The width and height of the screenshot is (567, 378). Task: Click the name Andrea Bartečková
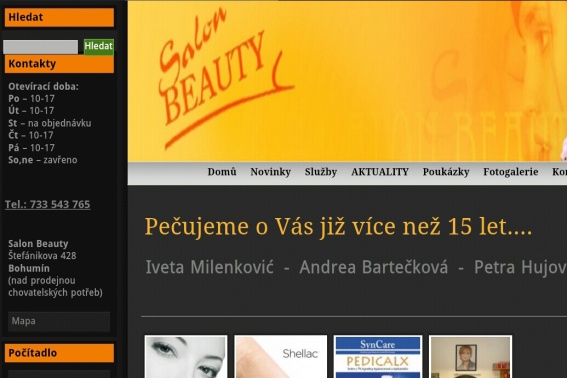[374, 267]
